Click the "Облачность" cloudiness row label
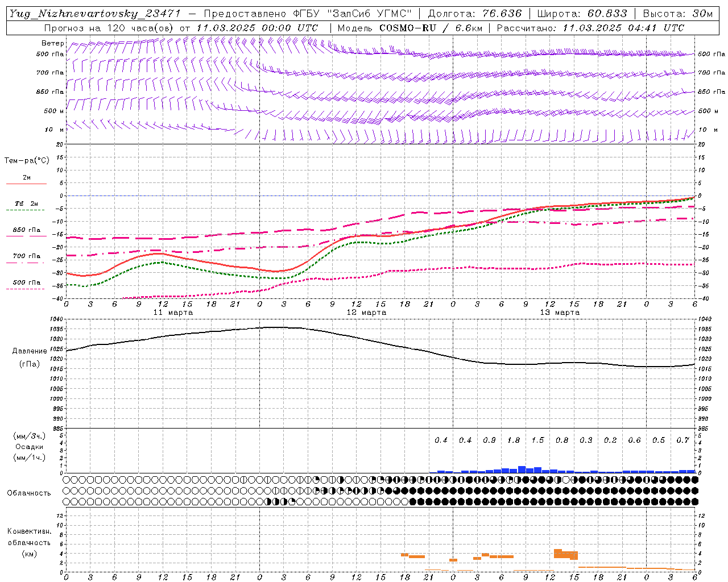The width and height of the screenshot is (728, 582). click(x=29, y=493)
